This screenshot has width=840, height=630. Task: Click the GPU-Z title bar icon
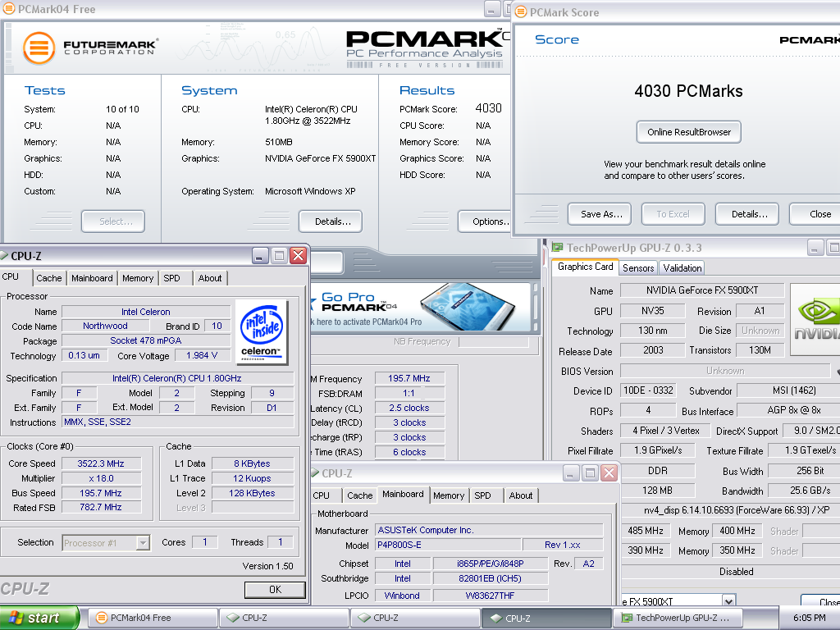coord(558,248)
